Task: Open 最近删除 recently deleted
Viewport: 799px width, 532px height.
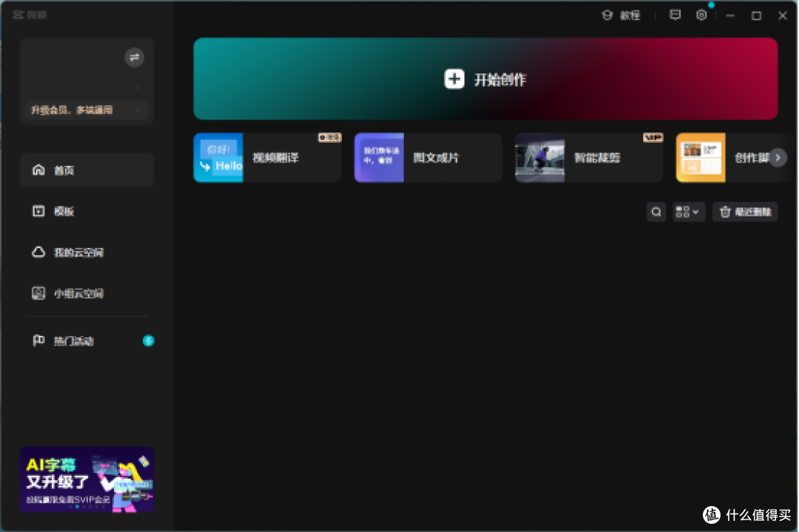Action: point(745,212)
